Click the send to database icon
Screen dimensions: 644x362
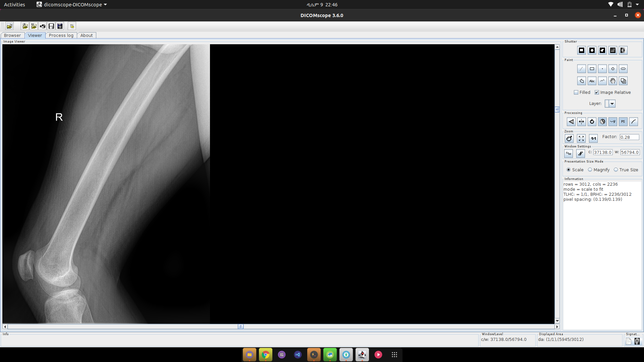pyautogui.click(x=43, y=26)
